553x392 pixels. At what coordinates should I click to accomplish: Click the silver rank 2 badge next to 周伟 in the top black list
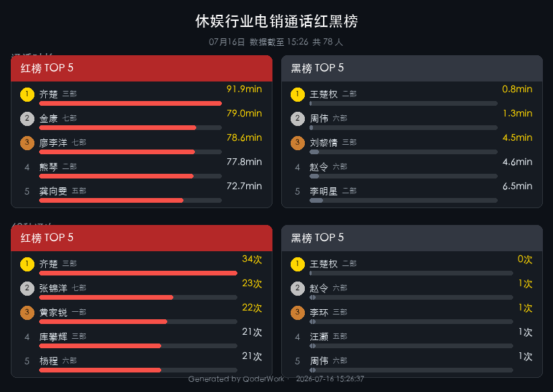click(x=297, y=119)
